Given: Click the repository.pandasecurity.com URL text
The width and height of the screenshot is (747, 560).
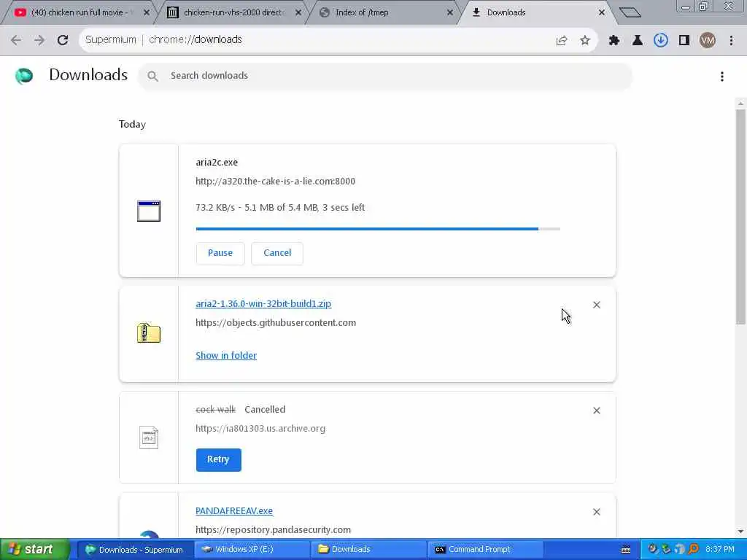Looking at the screenshot, I should 273,530.
